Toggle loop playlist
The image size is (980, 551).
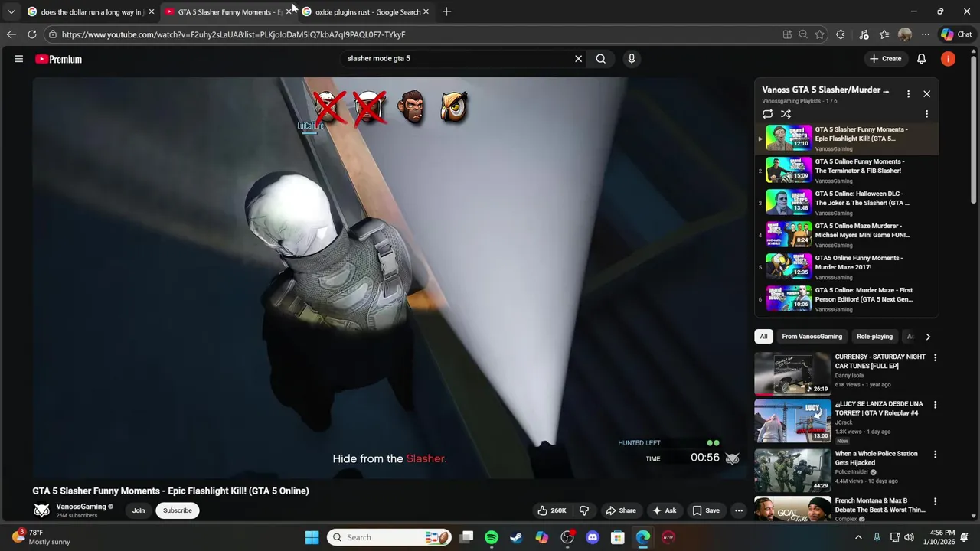pos(767,114)
